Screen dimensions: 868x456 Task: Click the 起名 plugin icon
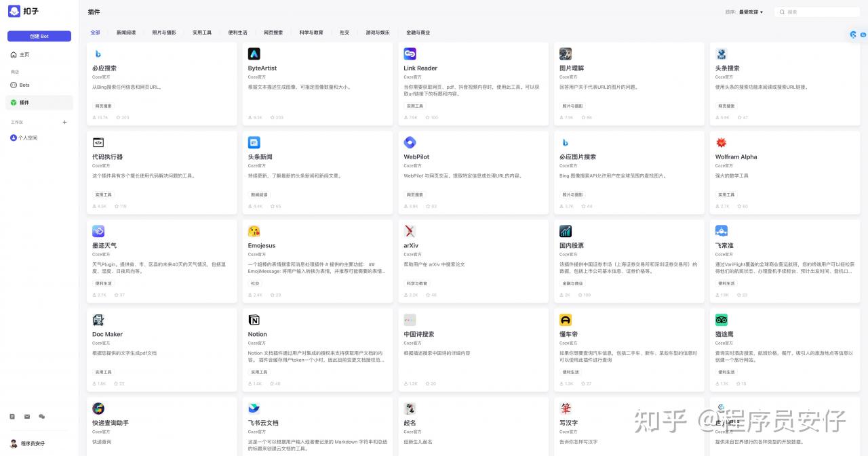coord(410,409)
